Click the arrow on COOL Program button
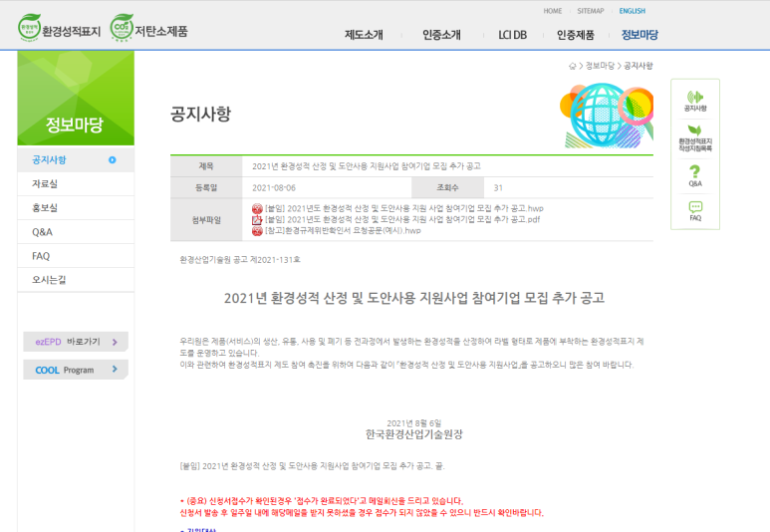 115,370
